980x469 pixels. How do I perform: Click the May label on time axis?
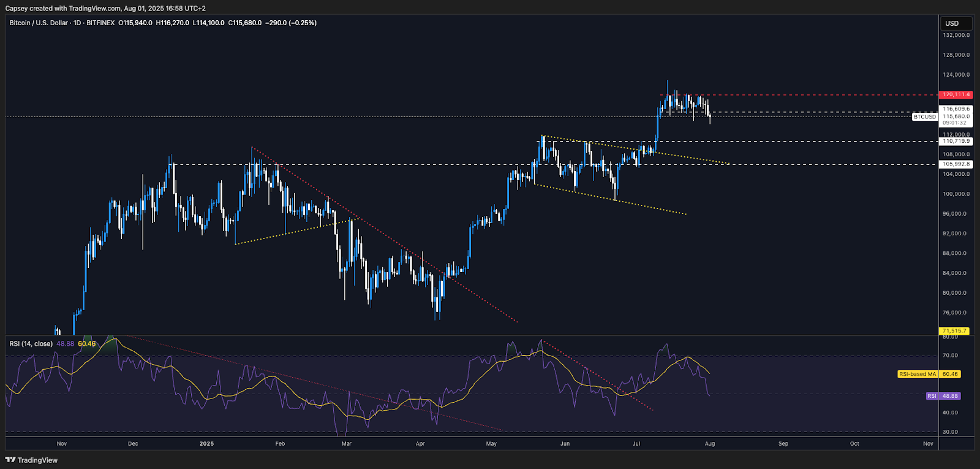click(x=491, y=443)
